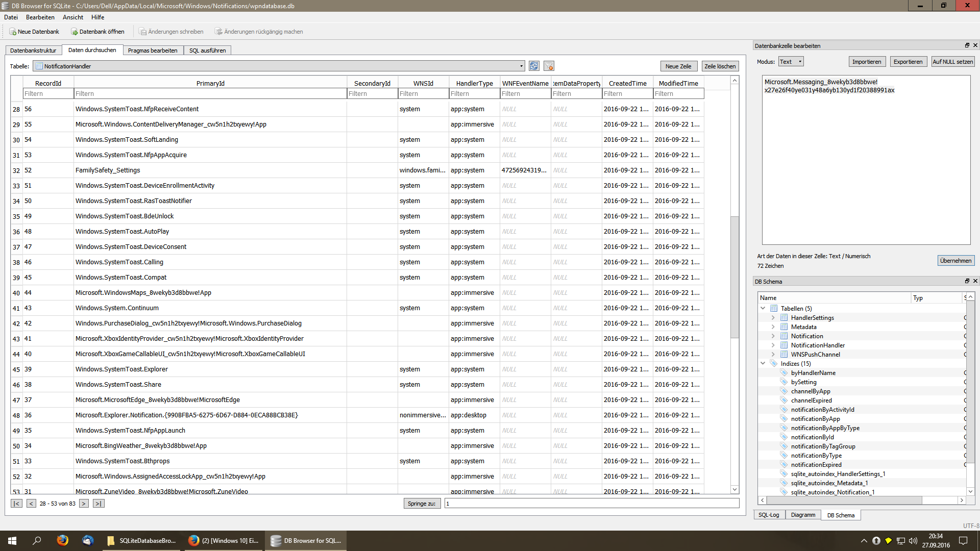Undock the Datenbankzelle bearbeiten panel
The width and height of the screenshot is (980, 551).
point(967,45)
